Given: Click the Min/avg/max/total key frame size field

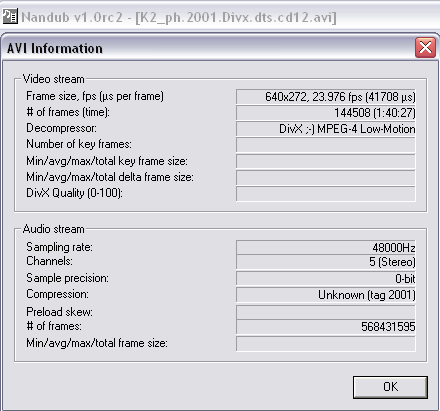Looking at the screenshot, I should click(326, 161).
